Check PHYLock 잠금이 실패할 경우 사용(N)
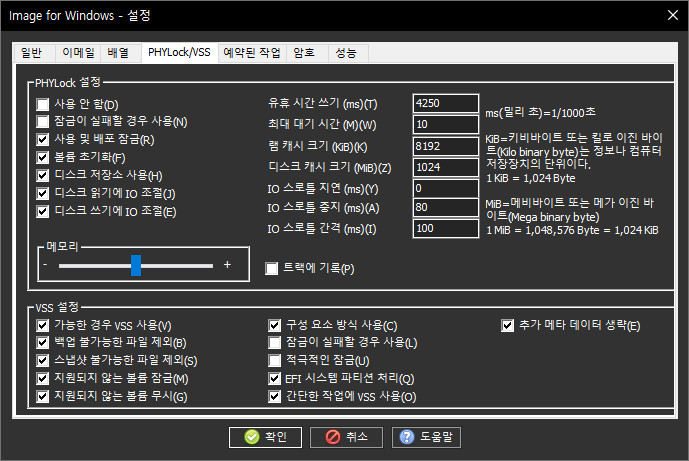Viewport: 689px width, 461px height. pos(43,122)
